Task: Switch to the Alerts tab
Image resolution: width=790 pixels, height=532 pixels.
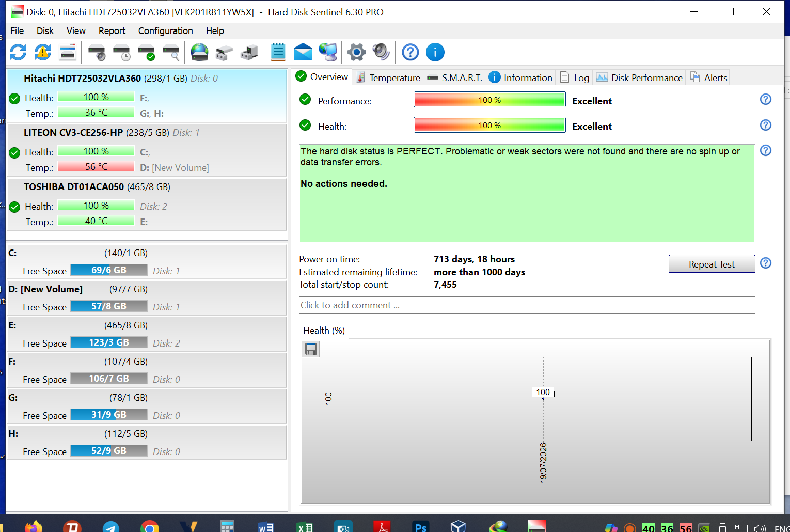Action: 708,77
